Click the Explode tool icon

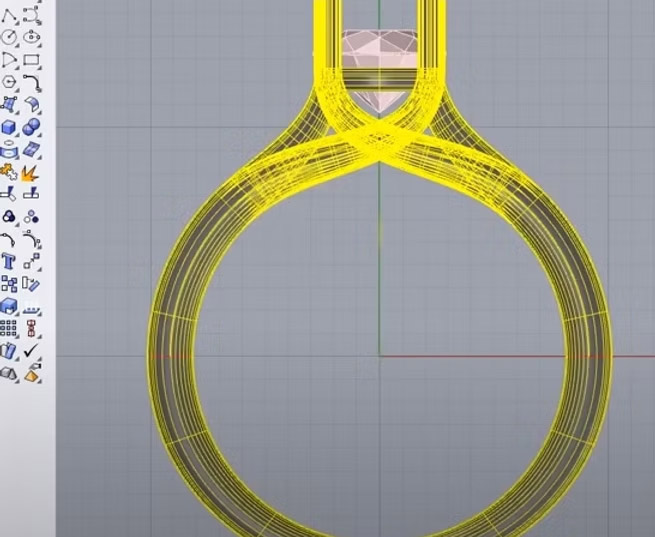click(32, 171)
